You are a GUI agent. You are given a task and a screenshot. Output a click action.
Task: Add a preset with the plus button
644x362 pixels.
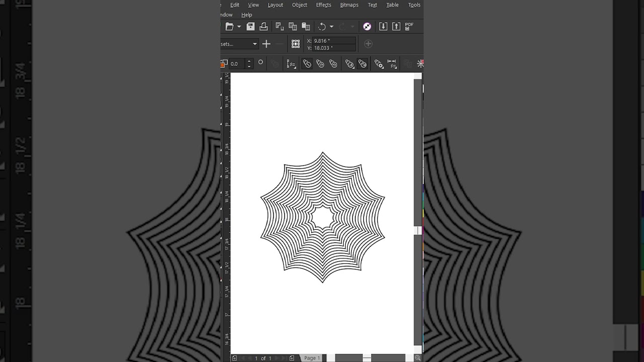pos(266,44)
